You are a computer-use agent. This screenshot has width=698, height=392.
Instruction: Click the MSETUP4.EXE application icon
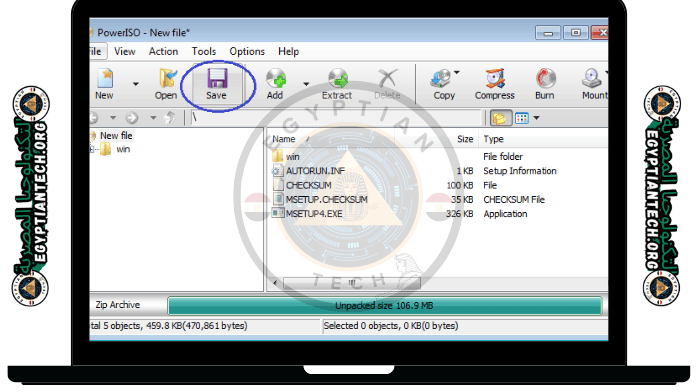(x=278, y=213)
